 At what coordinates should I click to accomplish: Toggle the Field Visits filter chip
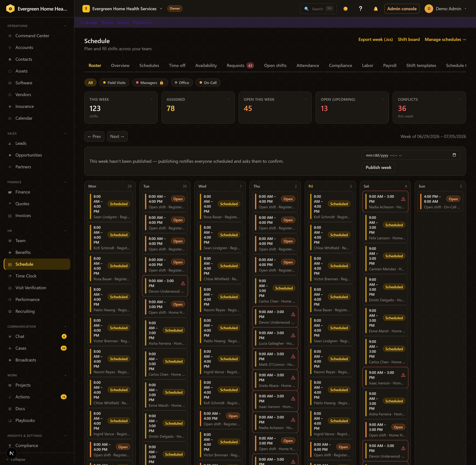pyautogui.click(x=114, y=83)
